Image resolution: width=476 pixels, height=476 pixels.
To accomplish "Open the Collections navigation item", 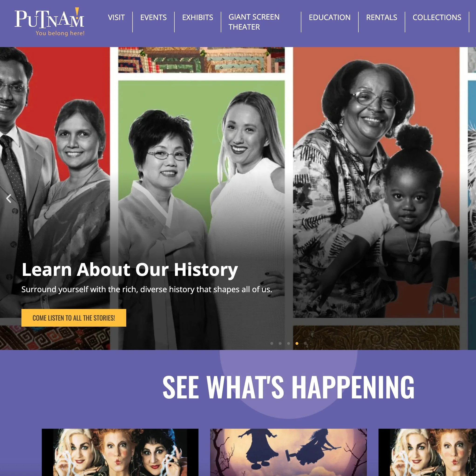I will (437, 17).
